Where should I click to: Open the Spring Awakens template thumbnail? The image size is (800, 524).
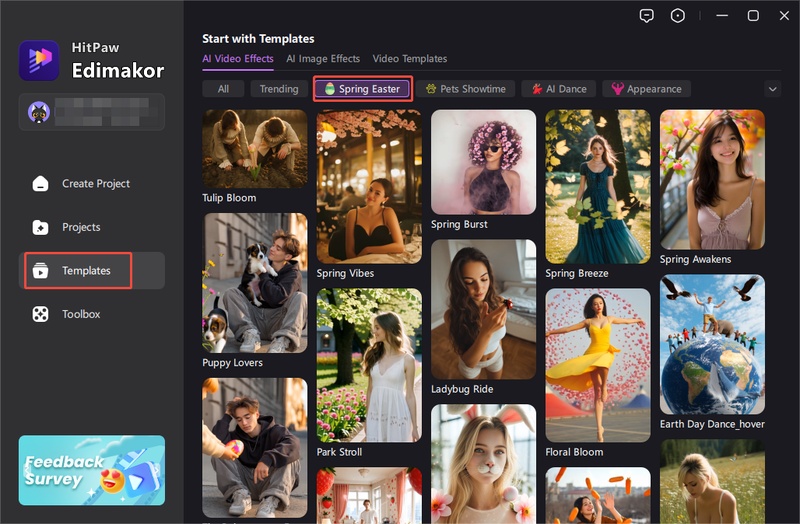coord(712,180)
